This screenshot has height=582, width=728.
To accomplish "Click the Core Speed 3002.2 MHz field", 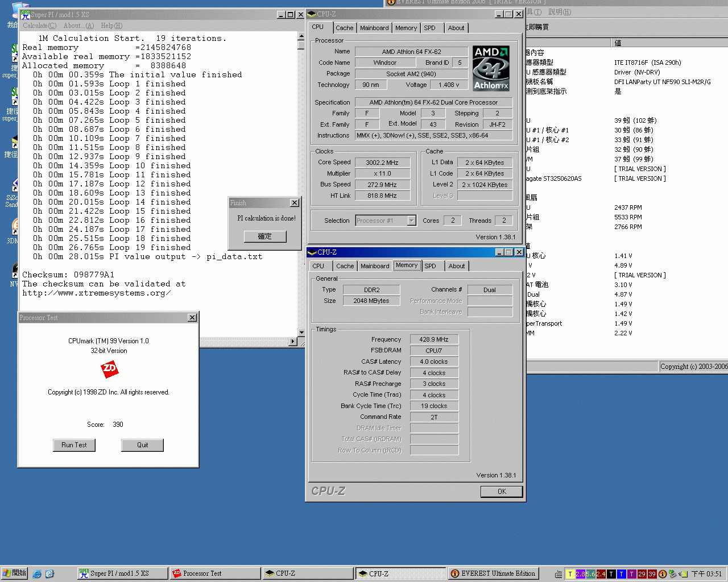I will pyautogui.click(x=382, y=163).
